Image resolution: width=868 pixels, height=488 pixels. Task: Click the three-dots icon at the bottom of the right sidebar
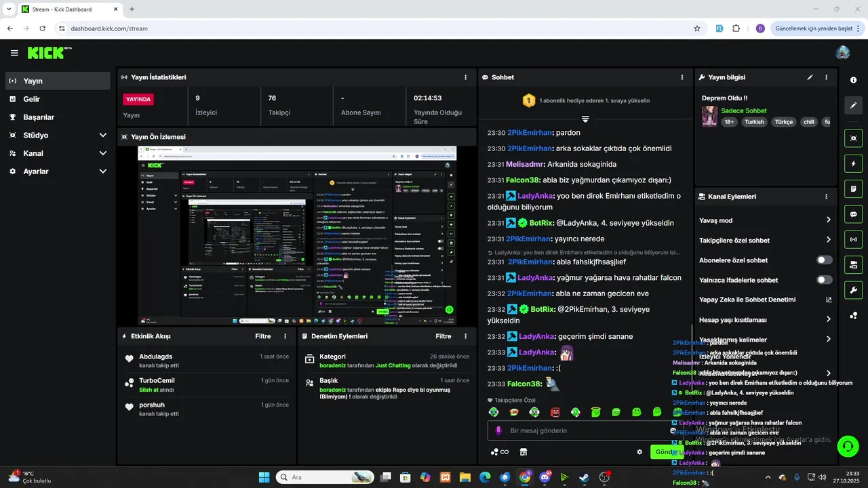(853, 315)
